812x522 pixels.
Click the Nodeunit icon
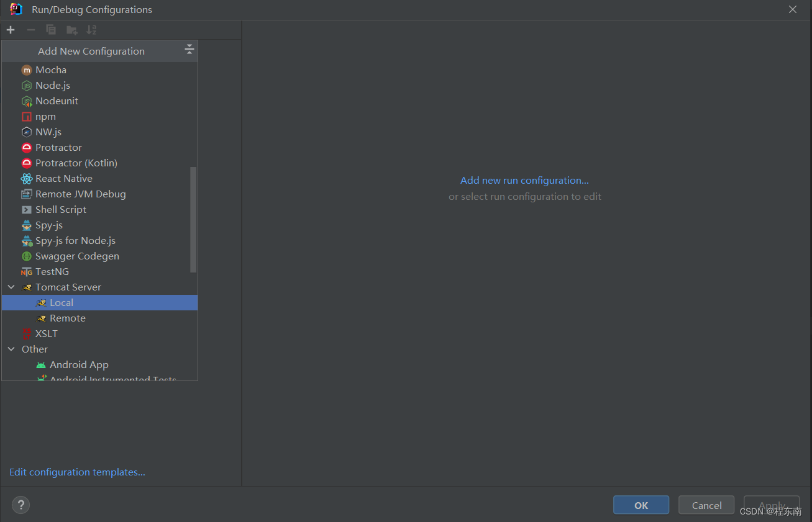[x=26, y=101]
